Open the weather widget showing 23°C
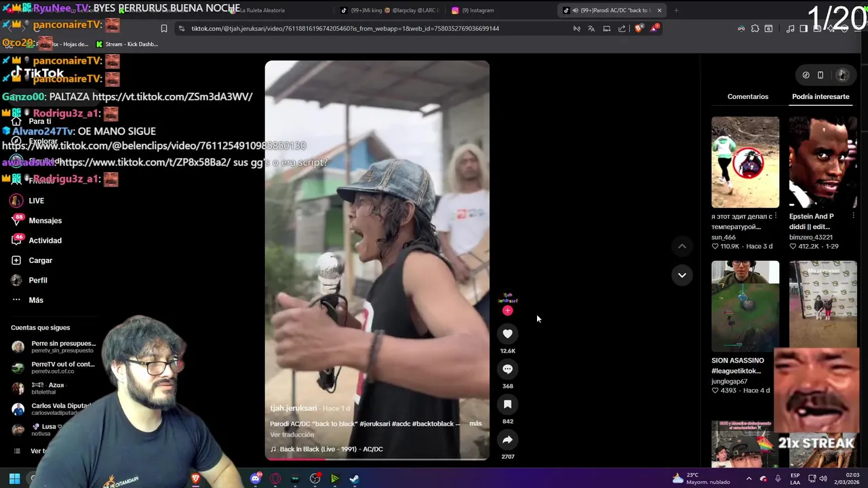This screenshot has height=488, width=868. (701, 479)
